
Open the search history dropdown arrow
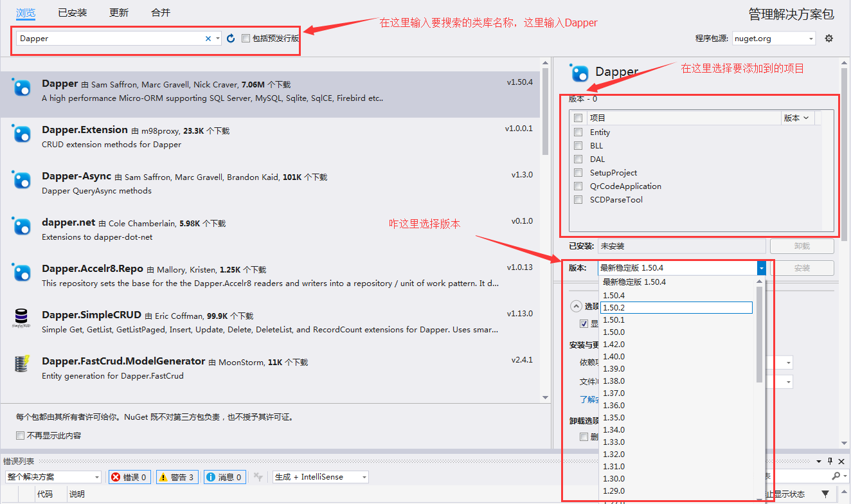(218, 39)
